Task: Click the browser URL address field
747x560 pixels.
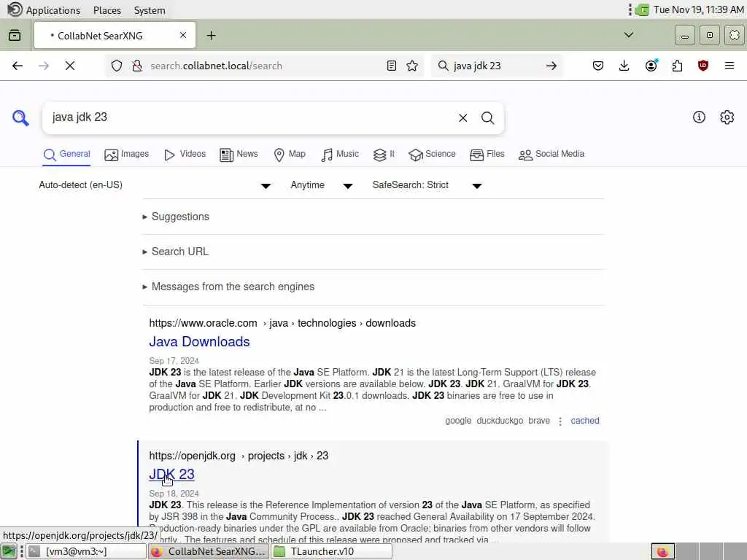Action: point(264,66)
